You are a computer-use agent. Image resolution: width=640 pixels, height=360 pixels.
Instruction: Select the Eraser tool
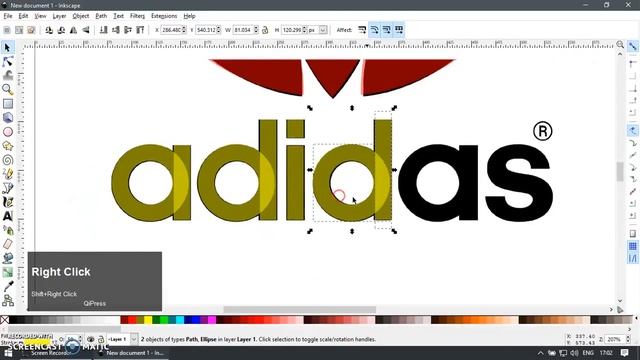pos(7,244)
